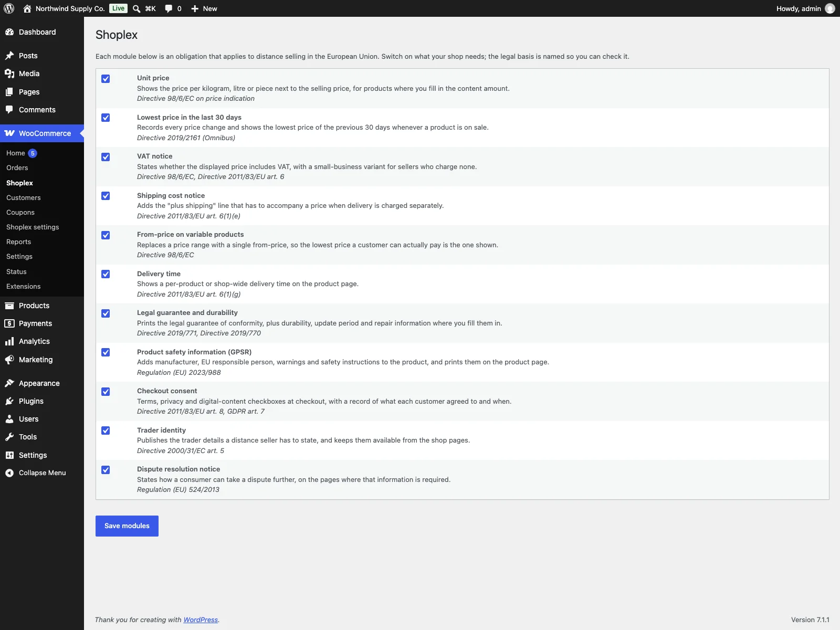Click the Marketing megaphone icon

pos(9,360)
